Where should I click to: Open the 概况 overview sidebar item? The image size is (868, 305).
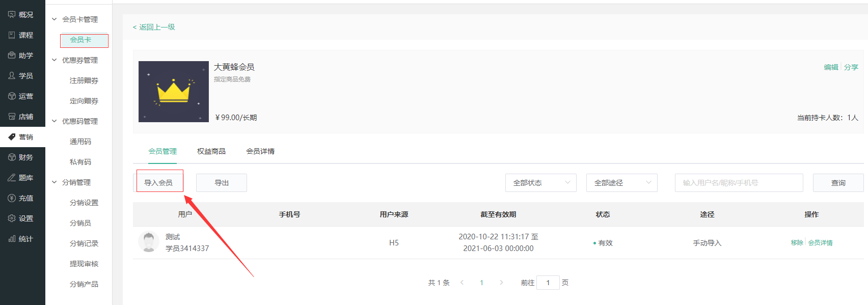coord(22,15)
